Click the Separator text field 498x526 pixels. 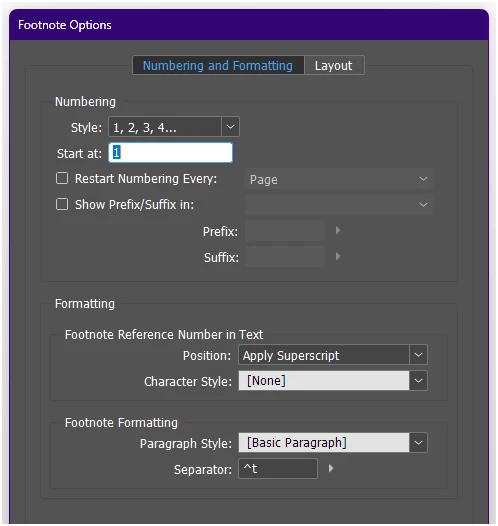(x=278, y=469)
